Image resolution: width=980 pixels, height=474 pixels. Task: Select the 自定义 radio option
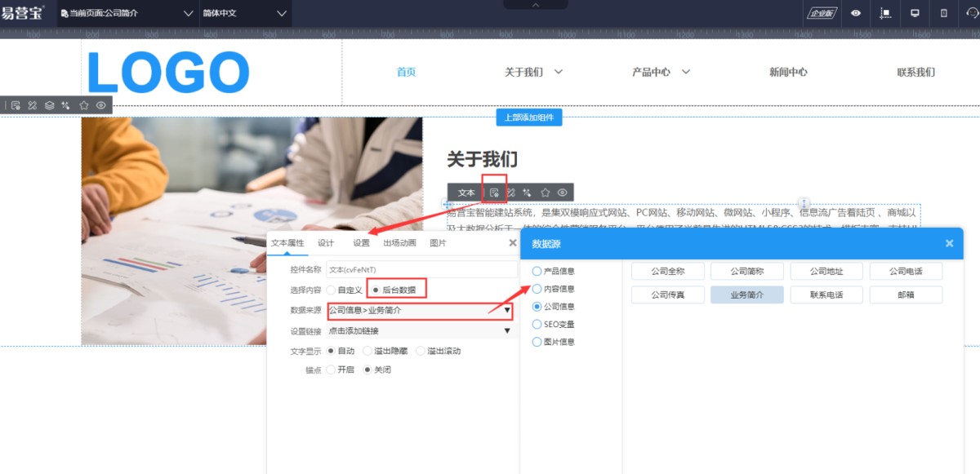coord(331,290)
